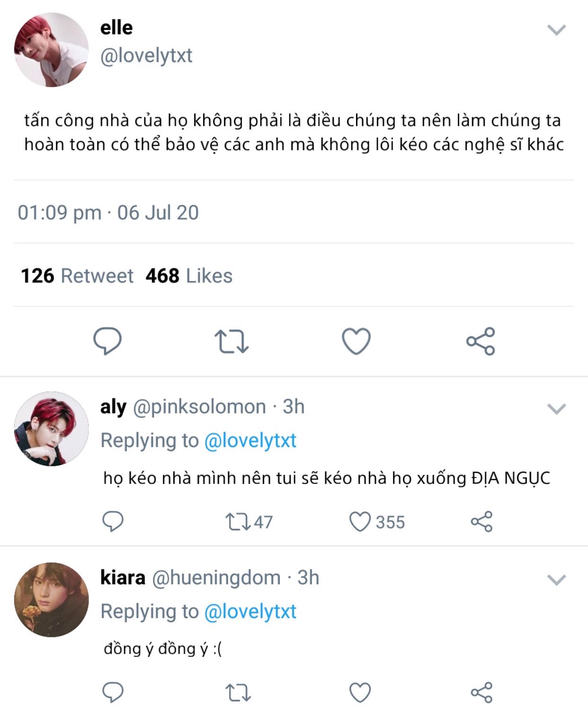Like elle's main tweet
The image size is (588, 716).
click(x=356, y=341)
